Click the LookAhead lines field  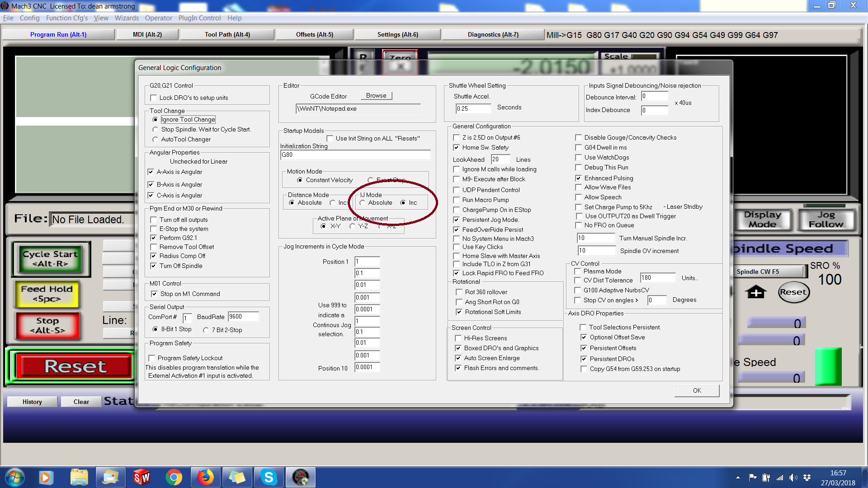coord(500,160)
